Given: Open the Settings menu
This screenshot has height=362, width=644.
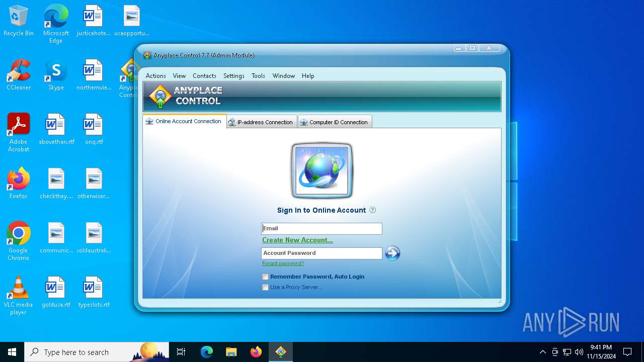Looking at the screenshot, I should (x=234, y=76).
